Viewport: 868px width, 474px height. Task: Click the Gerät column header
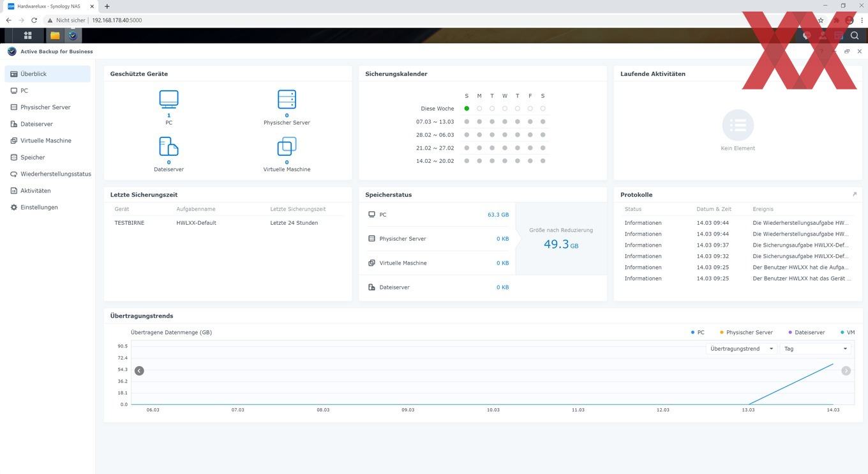tap(122, 209)
